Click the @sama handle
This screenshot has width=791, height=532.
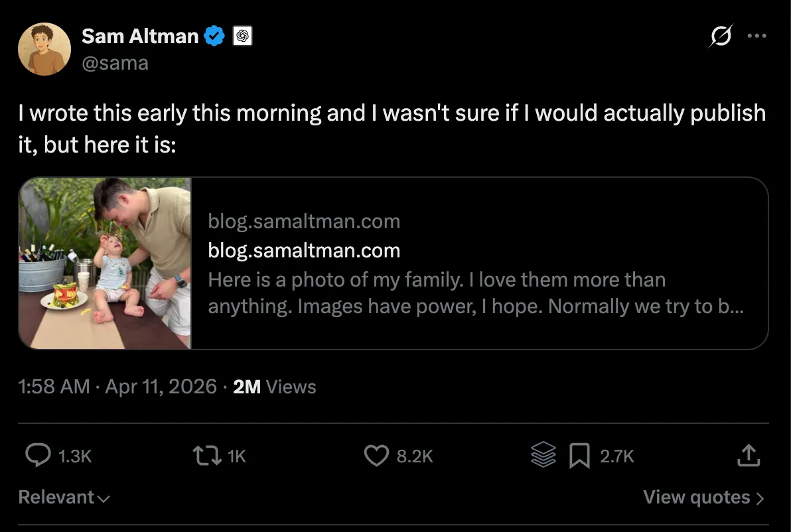[115, 63]
